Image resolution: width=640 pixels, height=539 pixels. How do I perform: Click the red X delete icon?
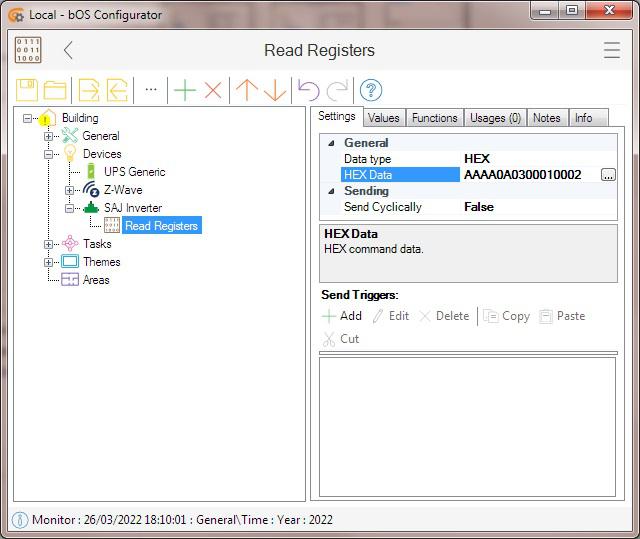(213, 90)
